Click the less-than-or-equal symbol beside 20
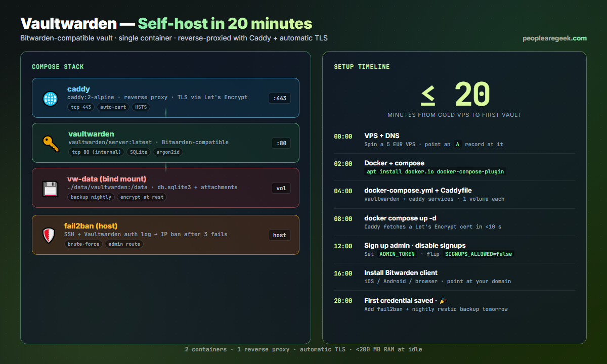The image size is (607, 364). 428,95
